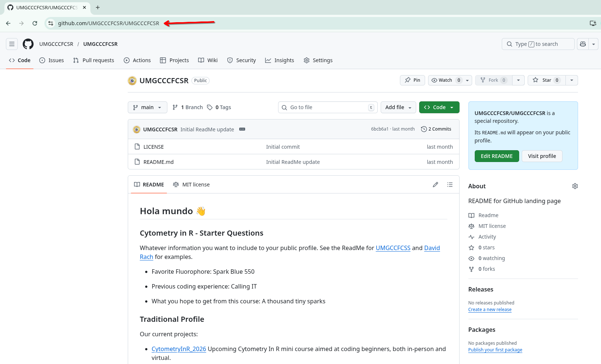601x364 pixels.
Task: Open the Copilot icon in header
Action: point(583,44)
